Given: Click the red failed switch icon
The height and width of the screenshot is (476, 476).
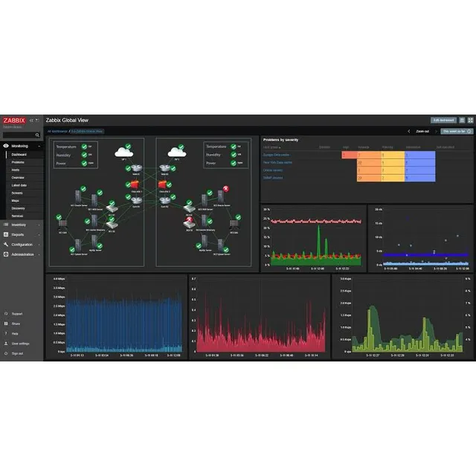Looking at the screenshot, I should (189, 223).
